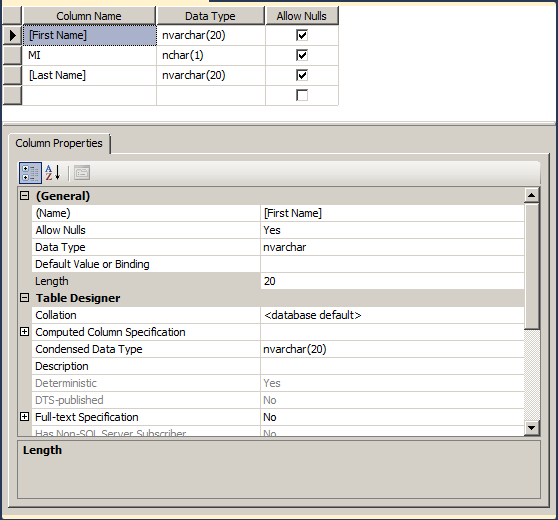This screenshot has width=558, height=520.
Task: Toggle Allow Nulls checkbox for MI
Action: (302, 55)
